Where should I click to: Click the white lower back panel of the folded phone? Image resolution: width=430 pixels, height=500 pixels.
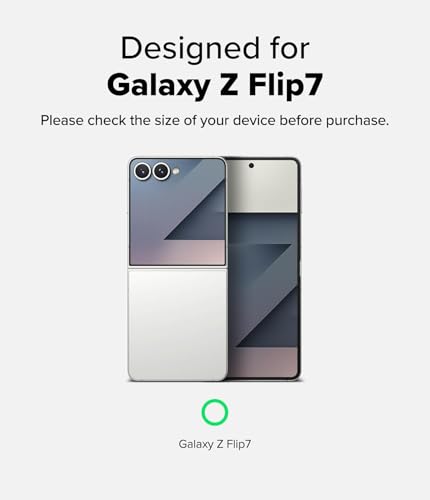click(178, 325)
